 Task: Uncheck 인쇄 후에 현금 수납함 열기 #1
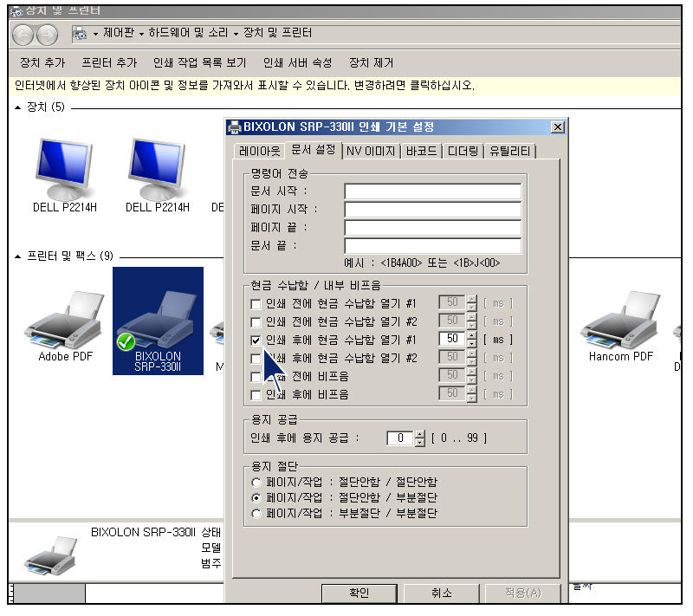tap(256, 340)
